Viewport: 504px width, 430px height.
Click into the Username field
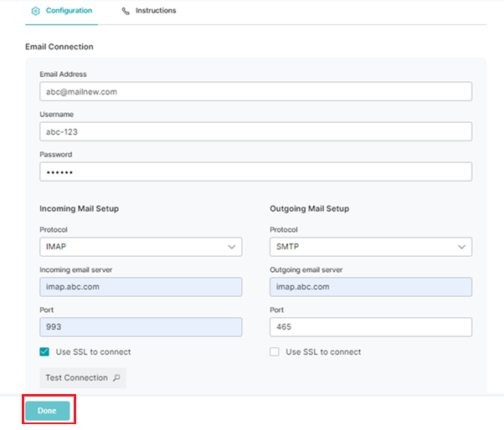256,131
